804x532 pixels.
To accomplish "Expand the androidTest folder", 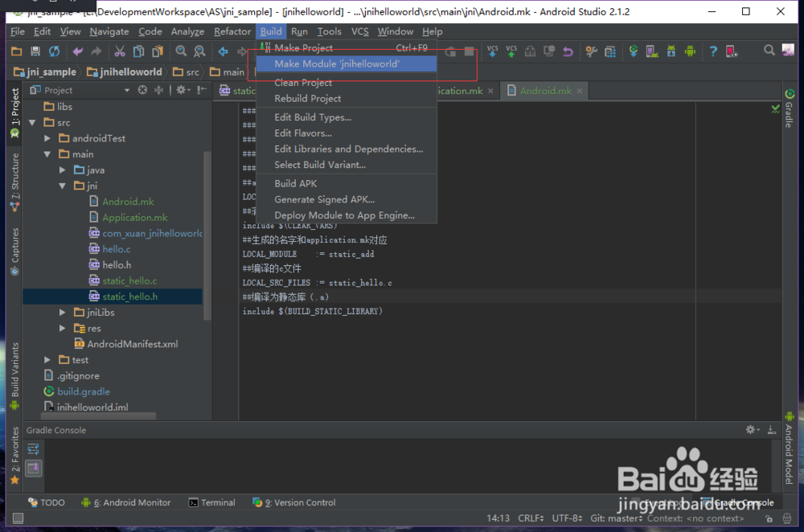I will click(47, 138).
